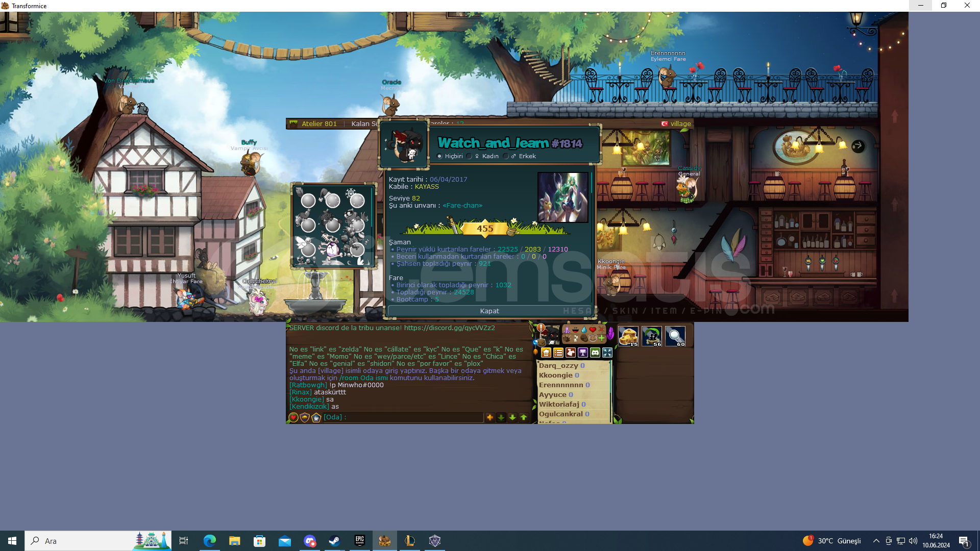Open the orange list menu icon
This screenshot has height=551, width=980.
point(558,353)
